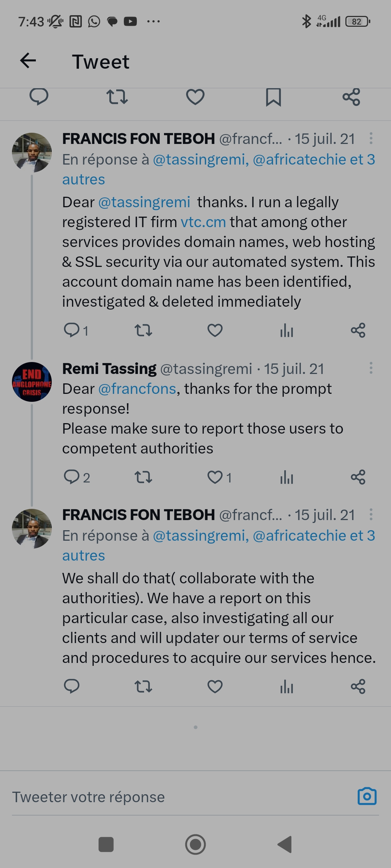Screen dimensions: 391x868
Task: Tap the back arrow in Tweet header
Action: pyautogui.click(x=28, y=60)
